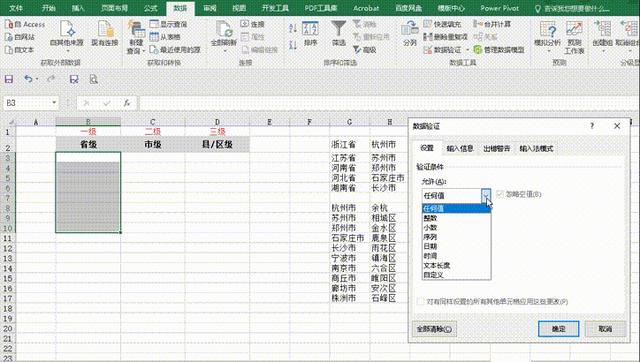Click Consolidate (合并计算) icon
The width and height of the screenshot is (640, 362).
pos(478,24)
